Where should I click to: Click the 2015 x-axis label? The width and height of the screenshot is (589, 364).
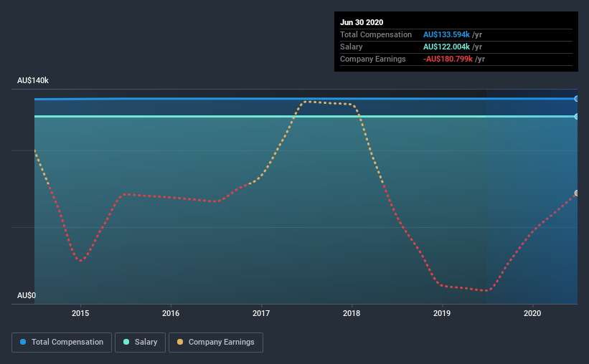(80, 313)
